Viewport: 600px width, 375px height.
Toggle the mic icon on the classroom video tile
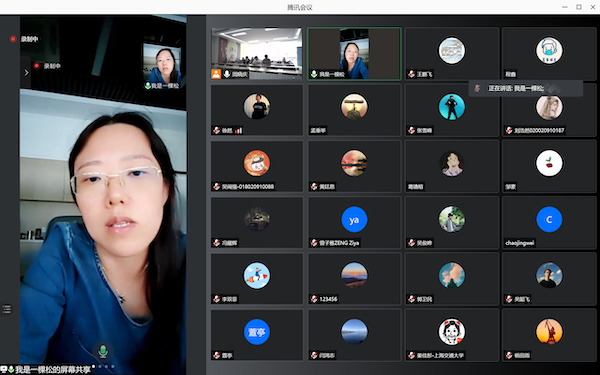(227, 74)
